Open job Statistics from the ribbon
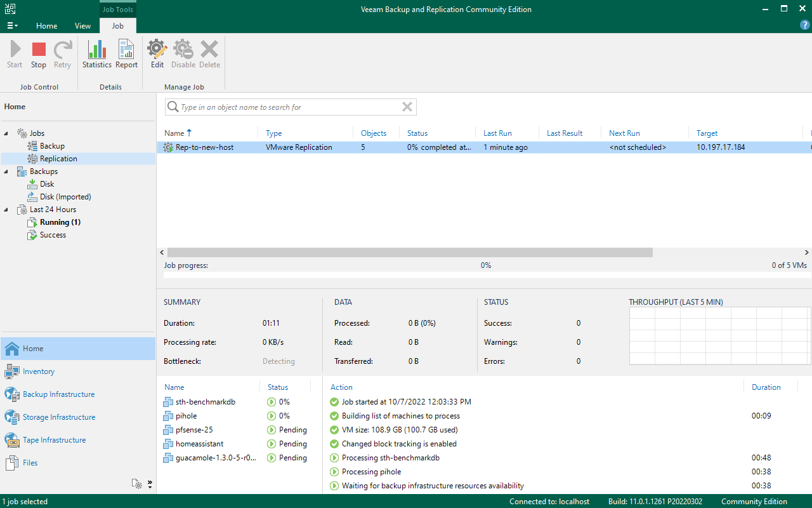The image size is (812, 508). [96, 50]
